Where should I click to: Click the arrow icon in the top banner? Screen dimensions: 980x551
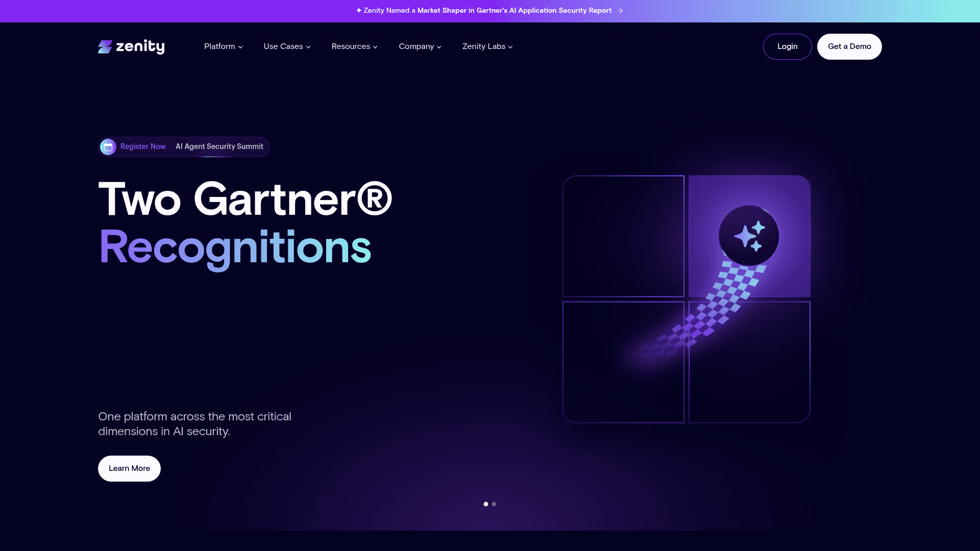pos(620,11)
